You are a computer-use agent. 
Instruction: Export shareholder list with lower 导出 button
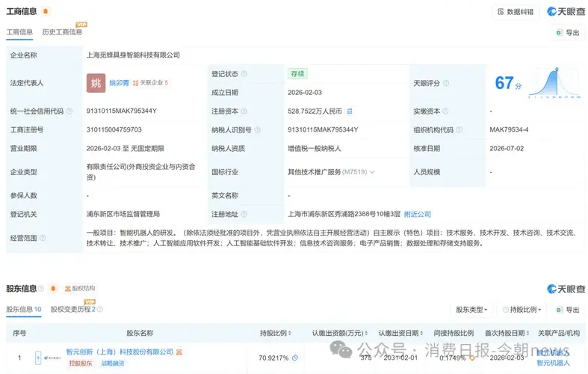click(568, 310)
